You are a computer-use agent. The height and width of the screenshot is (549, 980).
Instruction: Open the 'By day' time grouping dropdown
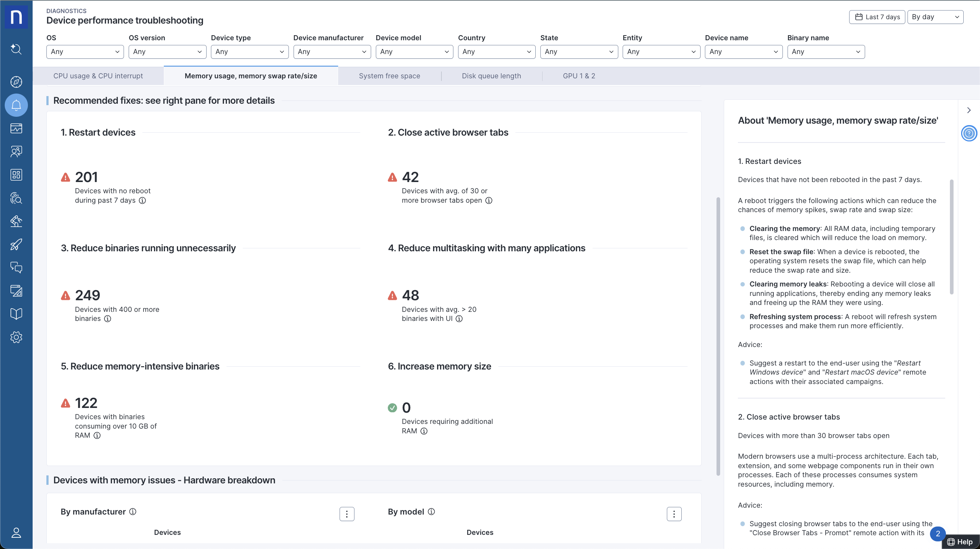(x=935, y=16)
